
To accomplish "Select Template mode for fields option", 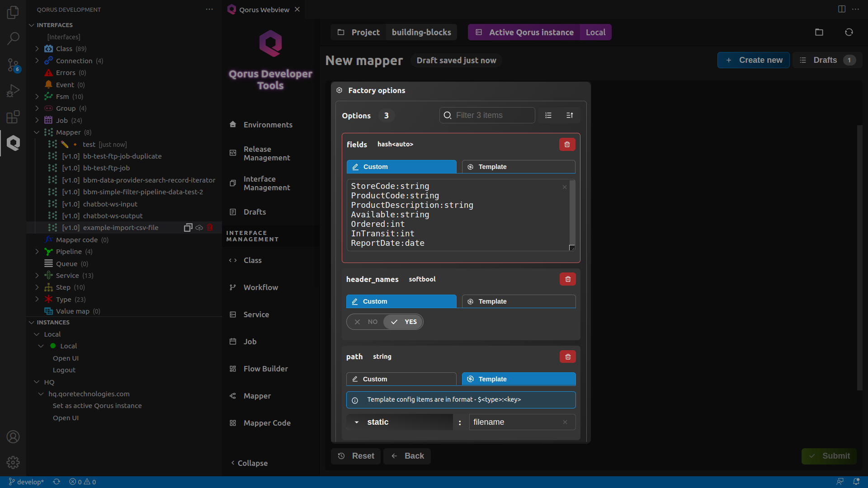I will point(519,167).
